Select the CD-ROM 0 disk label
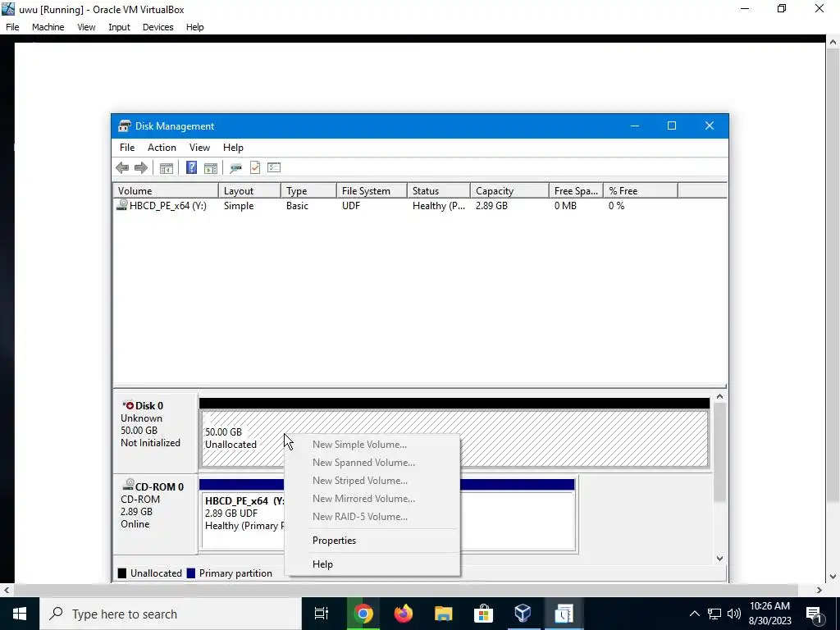The image size is (840, 630). (155, 514)
